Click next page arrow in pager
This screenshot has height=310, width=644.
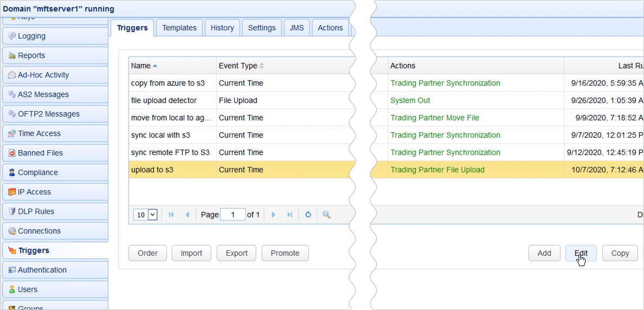[x=274, y=215]
